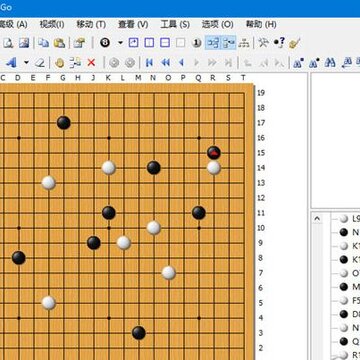Toggle the first highlighted tree view button
Image resolution: width=360 pixels, height=360 pixels.
point(213,43)
